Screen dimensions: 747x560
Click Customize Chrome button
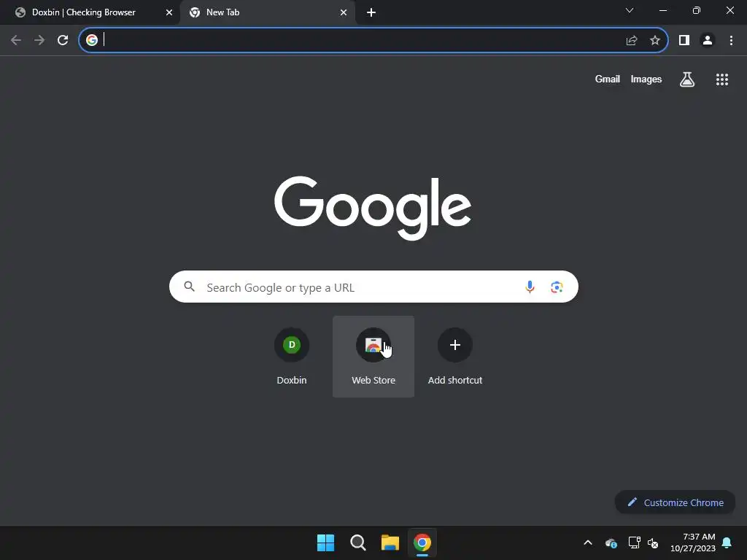tap(675, 502)
